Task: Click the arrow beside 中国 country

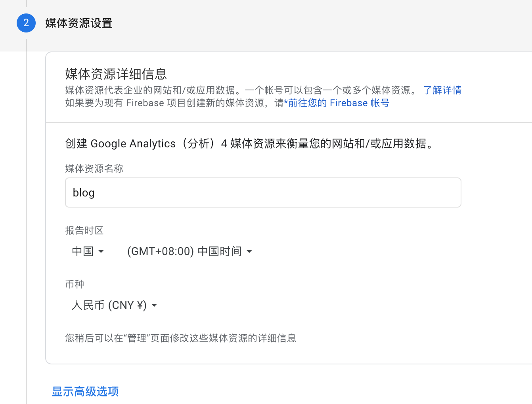Action: (x=101, y=251)
